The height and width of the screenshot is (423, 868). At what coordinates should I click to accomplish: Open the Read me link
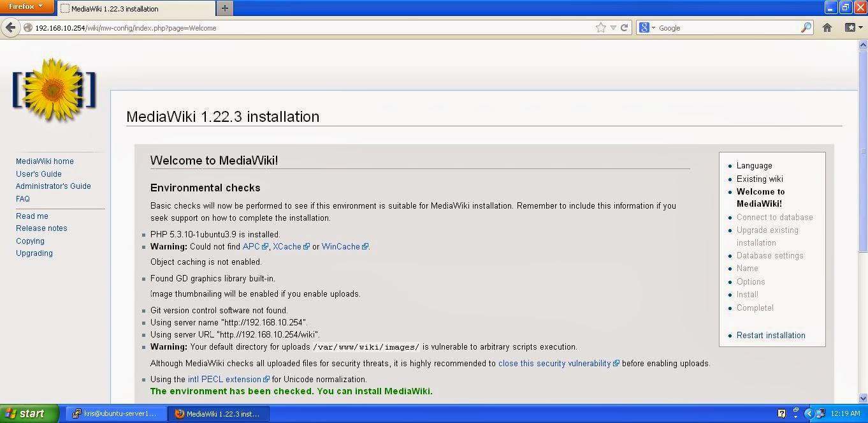pyautogui.click(x=32, y=216)
